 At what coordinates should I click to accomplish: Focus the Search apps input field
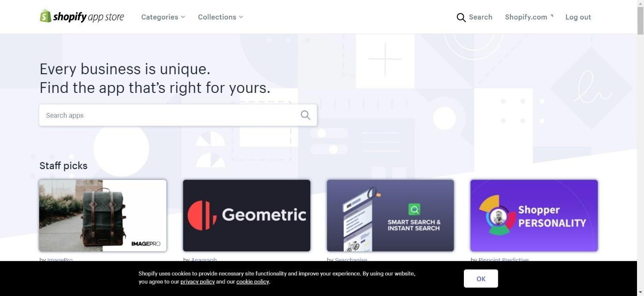[x=178, y=115]
